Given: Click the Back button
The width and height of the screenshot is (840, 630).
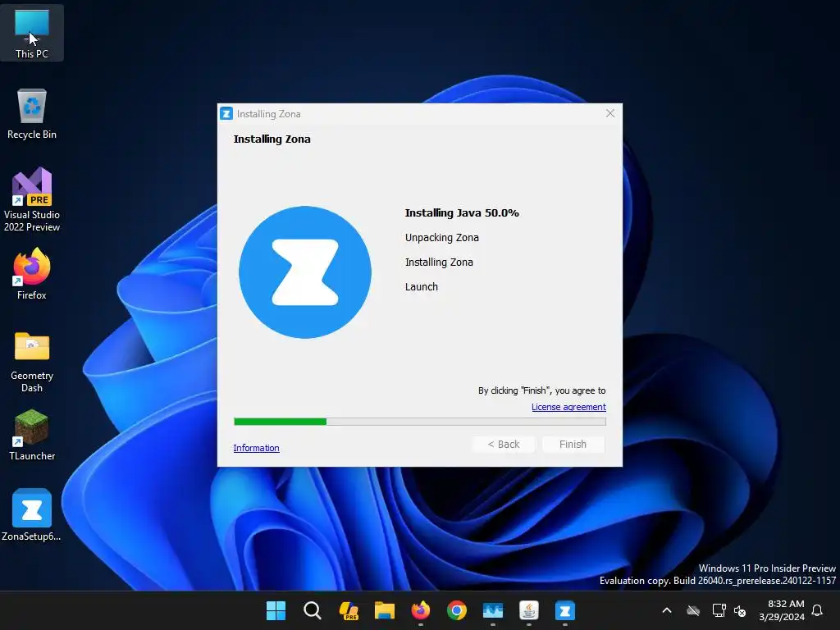Looking at the screenshot, I should [504, 444].
